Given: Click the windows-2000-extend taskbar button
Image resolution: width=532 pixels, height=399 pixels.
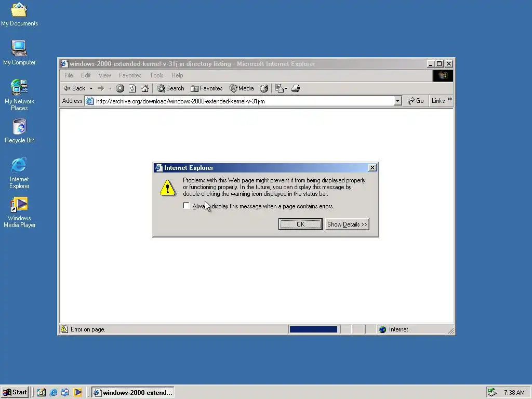Looking at the screenshot, I should [133, 393].
